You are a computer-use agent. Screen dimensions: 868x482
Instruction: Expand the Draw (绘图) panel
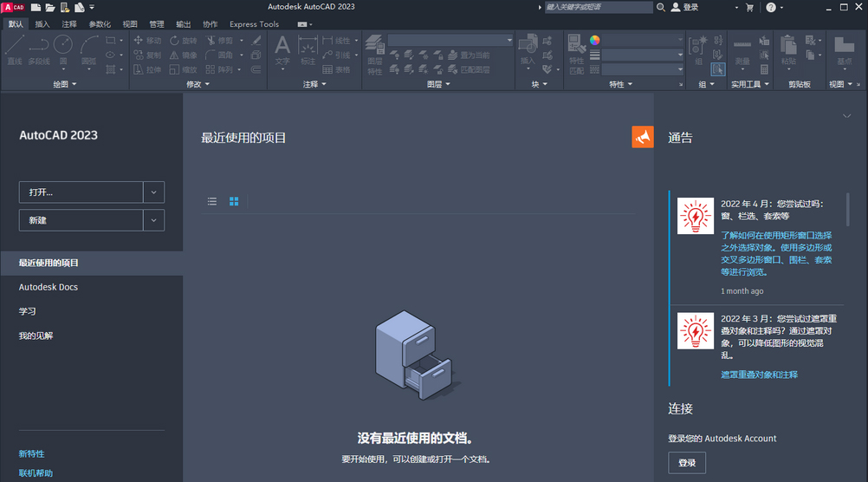click(x=64, y=84)
